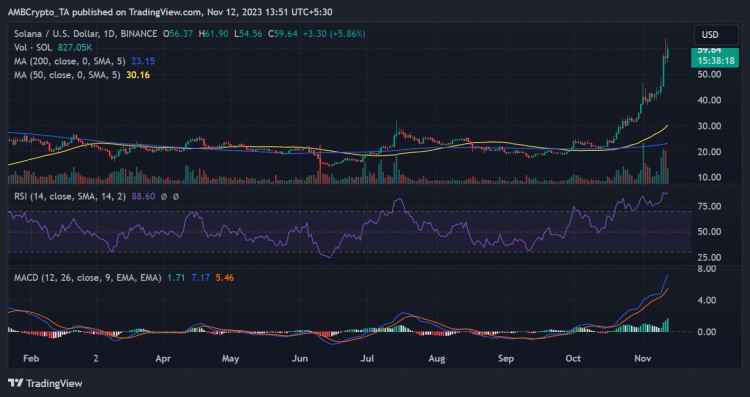The width and height of the screenshot is (750, 397).
Task: Click the TradingView logo at bottom left
Action: pos(45,383)
